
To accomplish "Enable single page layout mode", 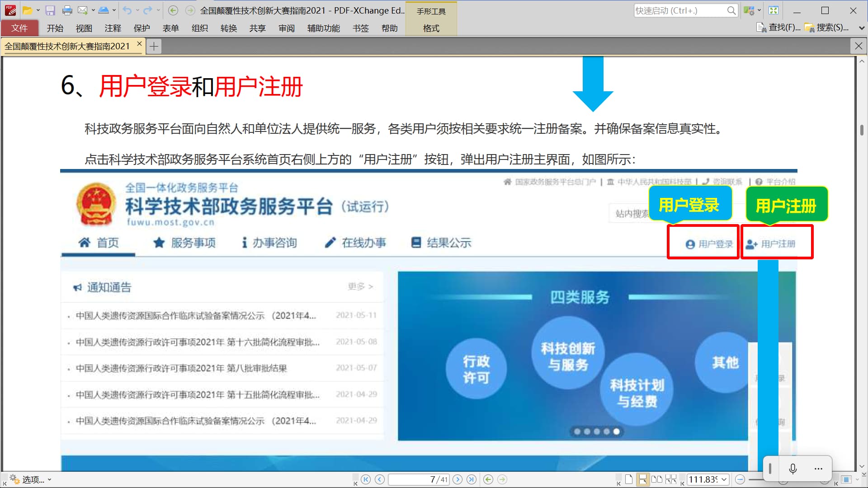I will (x=629, y=479).
